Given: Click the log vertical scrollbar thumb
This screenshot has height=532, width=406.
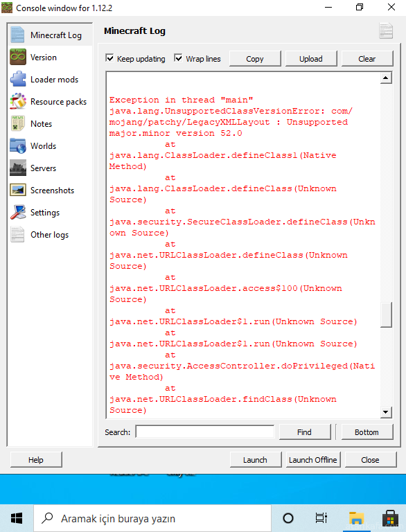Looking at the screenshot, I should click(x=386, y=314).
